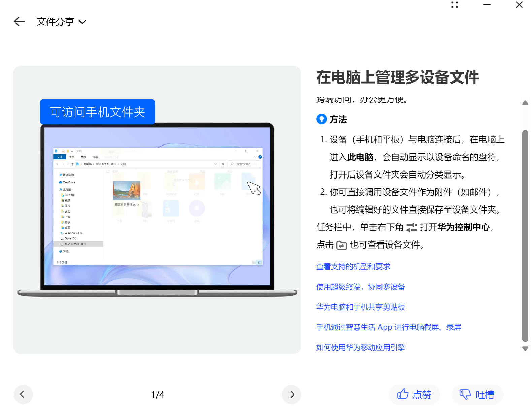Click the 吐槽 dislike button
Screen dimensions: 531x420
pyautogui.click(x=477, y=394)
